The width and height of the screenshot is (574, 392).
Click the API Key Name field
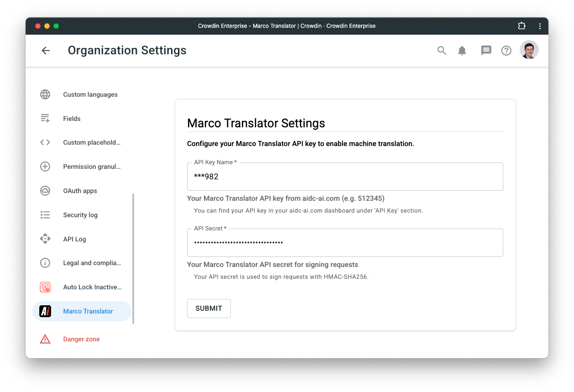tap(345, 177)
